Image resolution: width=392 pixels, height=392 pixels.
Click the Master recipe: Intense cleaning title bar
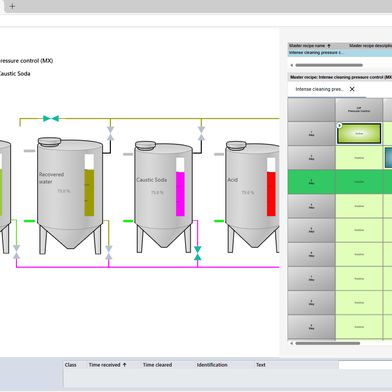coord(340,77)
